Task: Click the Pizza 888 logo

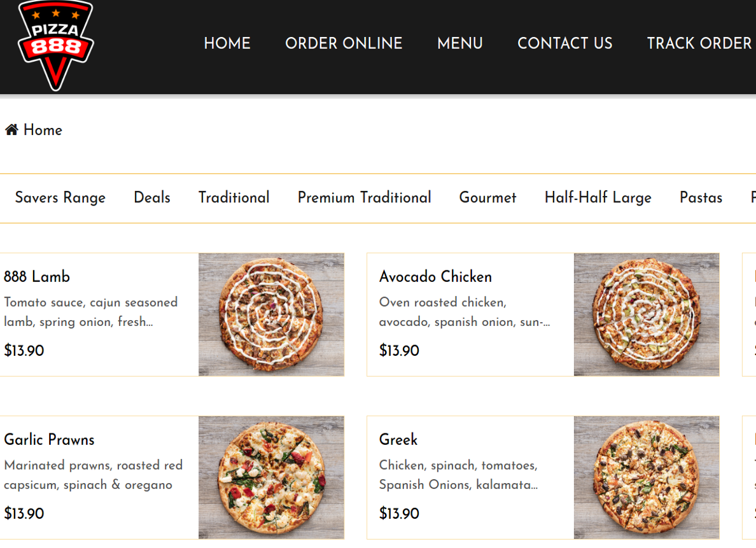Action: tap(56, 45)
